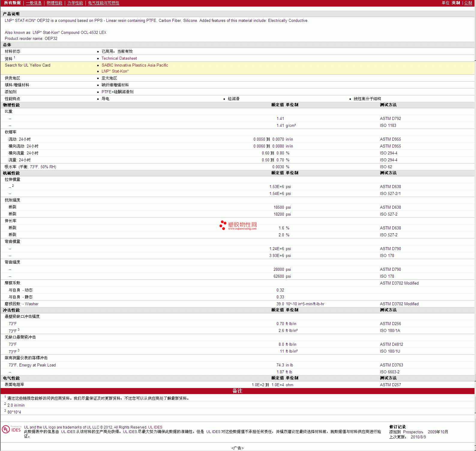Viewport: 476px width, 451px height.
Task: Click the 3.93E+6 psi flexural modulus value
Action: (x=280, y=256)
